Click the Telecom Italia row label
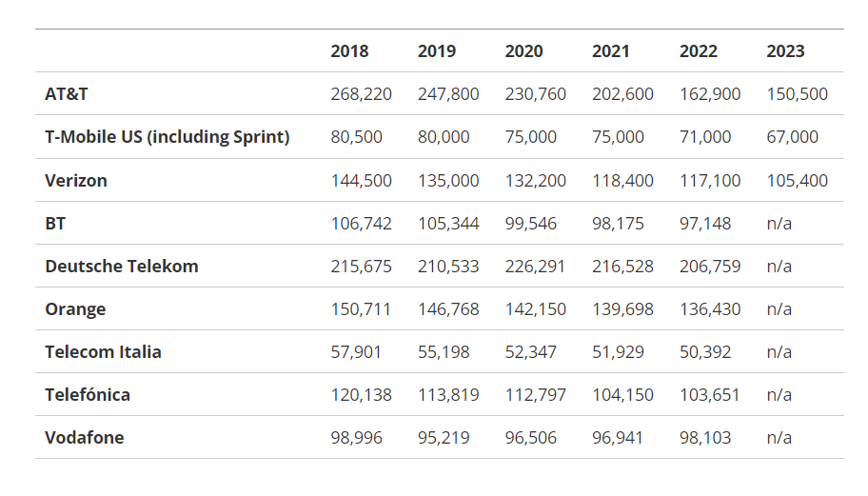 pos(103,352)
